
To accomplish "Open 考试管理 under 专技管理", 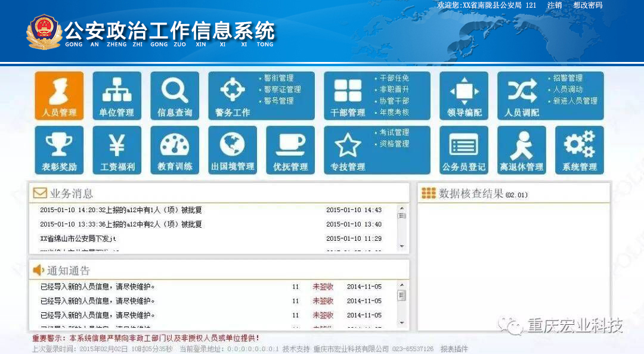I will tap(394, 132).
